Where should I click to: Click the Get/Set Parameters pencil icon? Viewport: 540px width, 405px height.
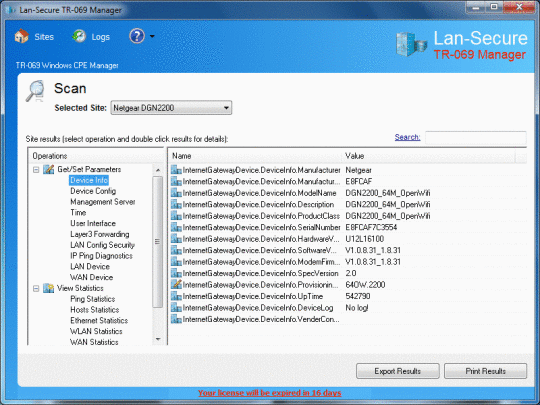coord(49,169)
